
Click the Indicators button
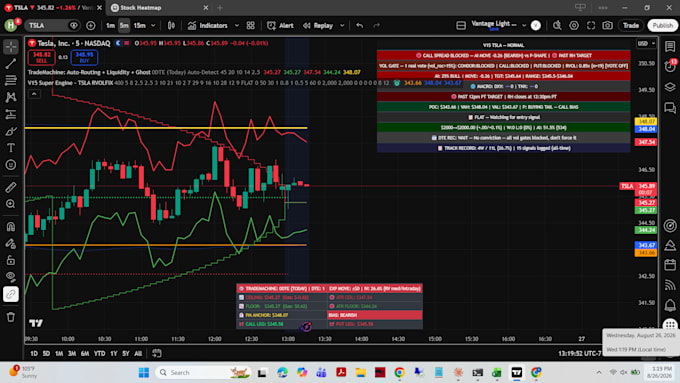point(208,26)
